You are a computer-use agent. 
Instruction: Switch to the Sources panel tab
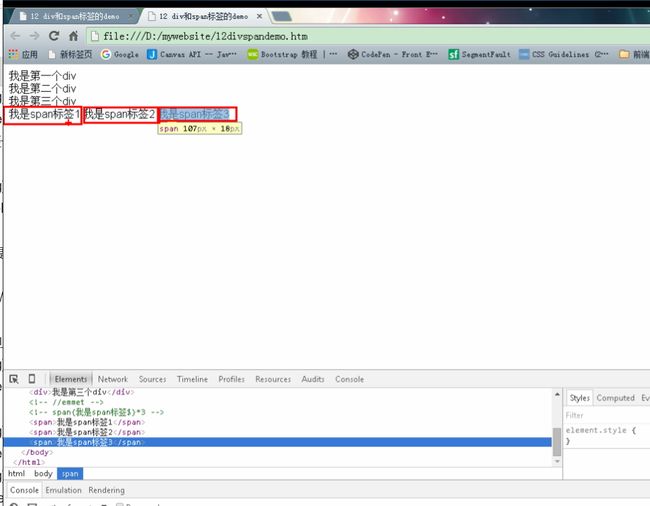pos(152,379)
